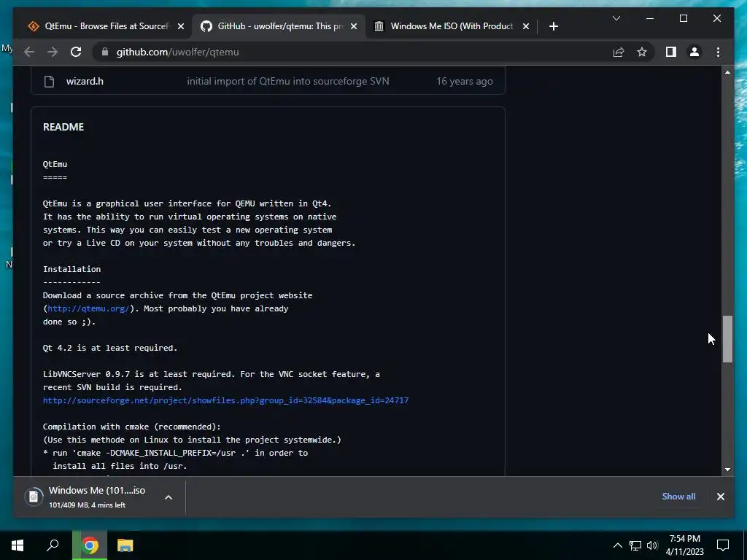Minimize the Chrome window

(650, 18)
